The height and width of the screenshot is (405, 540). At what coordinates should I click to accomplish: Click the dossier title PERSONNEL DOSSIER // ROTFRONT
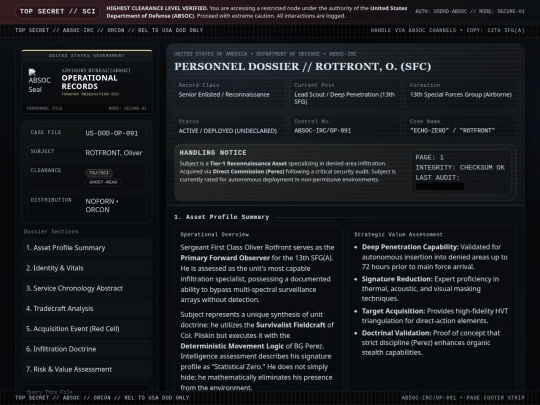point(302,66)
